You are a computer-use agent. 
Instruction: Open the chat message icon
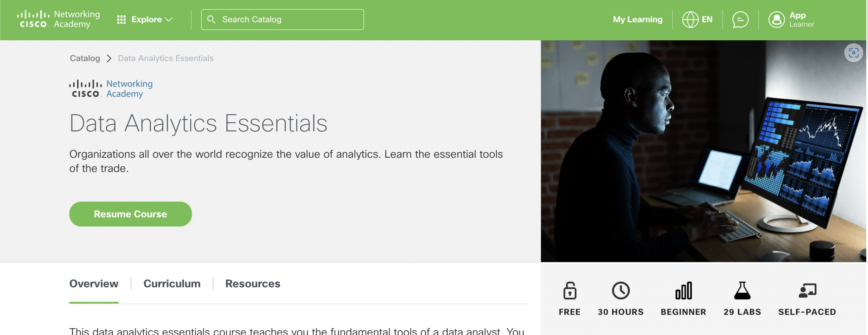coord(740,20)
